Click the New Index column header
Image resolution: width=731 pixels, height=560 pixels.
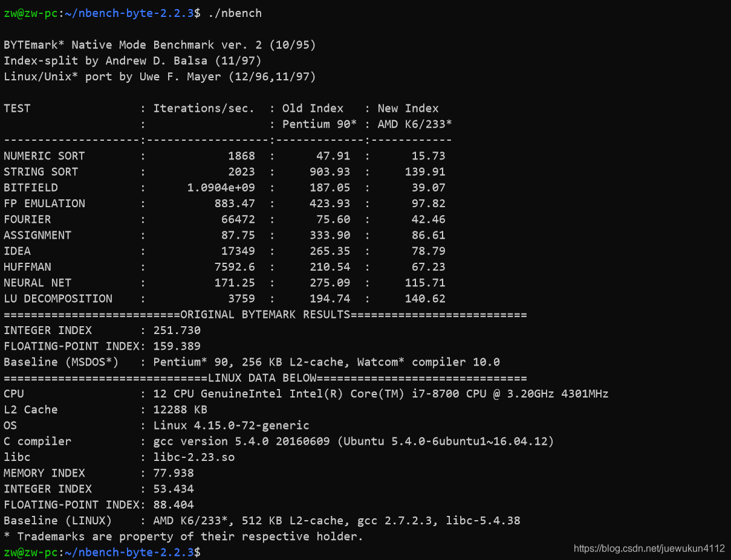(408, 109)
